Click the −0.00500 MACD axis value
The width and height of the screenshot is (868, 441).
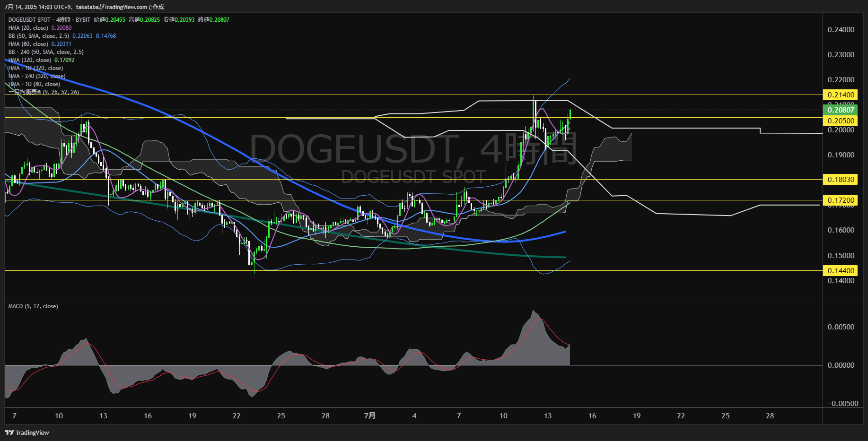pos(843,404)
